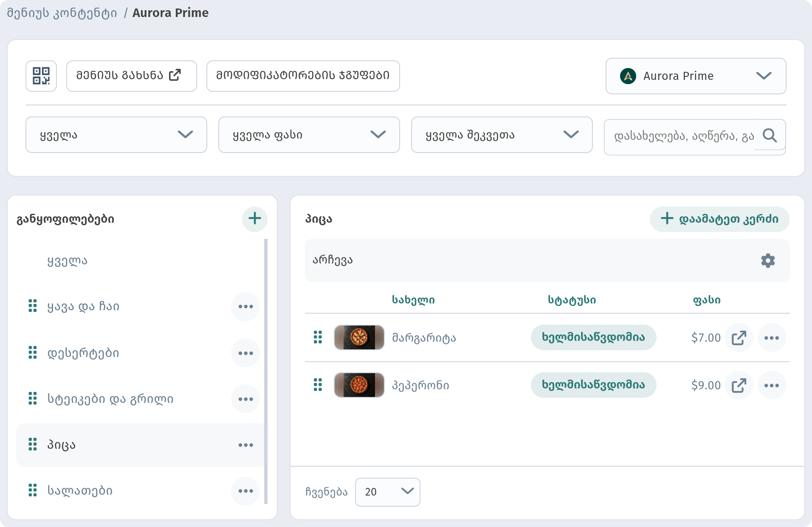The image size is (812, 527).
Task: Open the gear settings in არჩევა bar
Action: click(x=768, y=261)
